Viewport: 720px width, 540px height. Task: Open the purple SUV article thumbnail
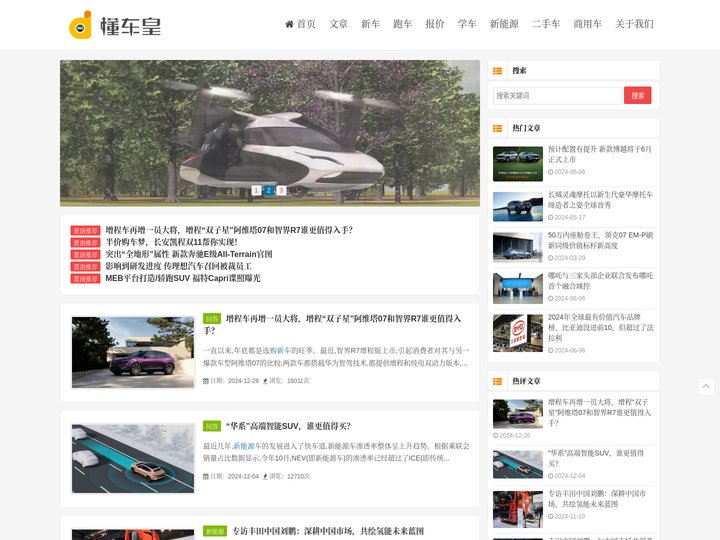(x=133, y=352)
